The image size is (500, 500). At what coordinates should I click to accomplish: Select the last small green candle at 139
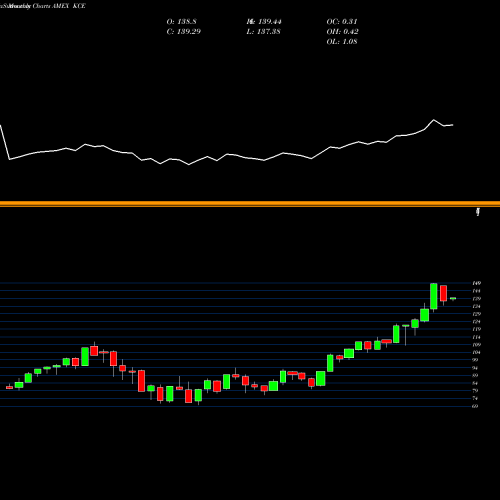pyautogui.click(x=453, y=299)
